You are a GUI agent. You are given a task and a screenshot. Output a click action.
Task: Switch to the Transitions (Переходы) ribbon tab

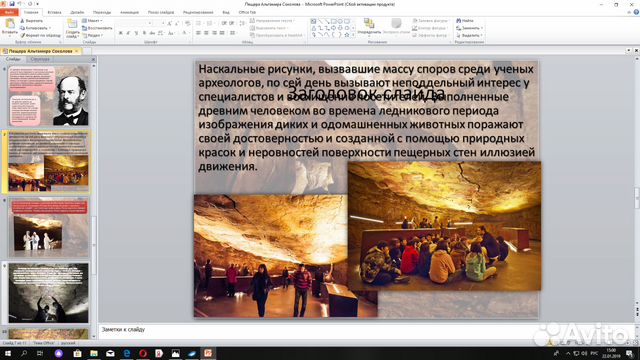(102, 13)
